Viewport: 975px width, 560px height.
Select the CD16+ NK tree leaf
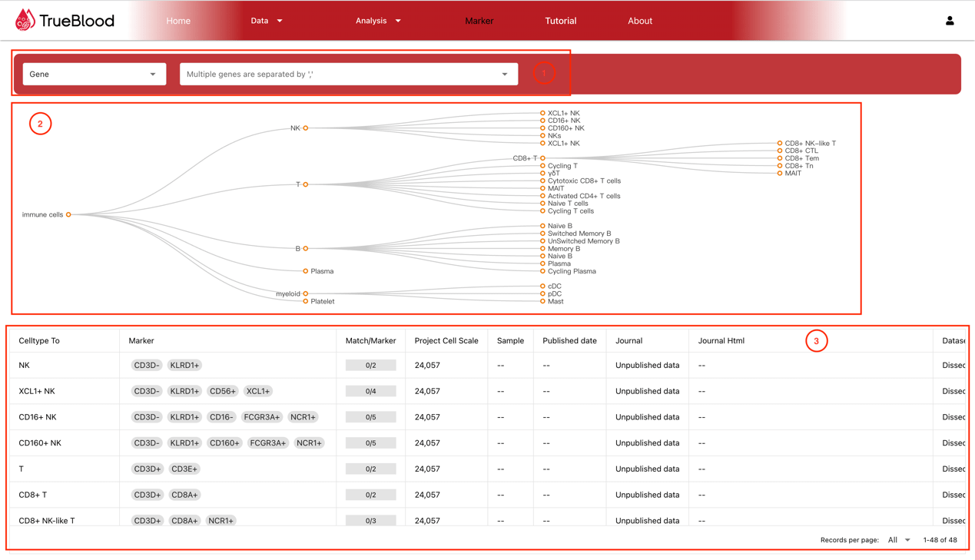tap(564, 121)
